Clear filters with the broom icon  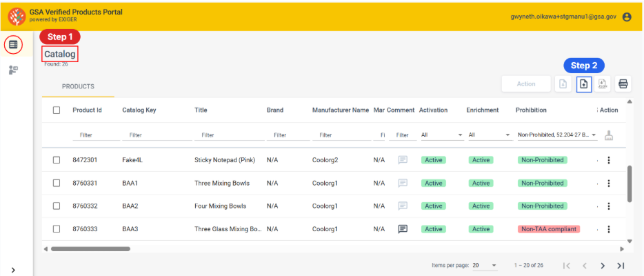point(609,135)
